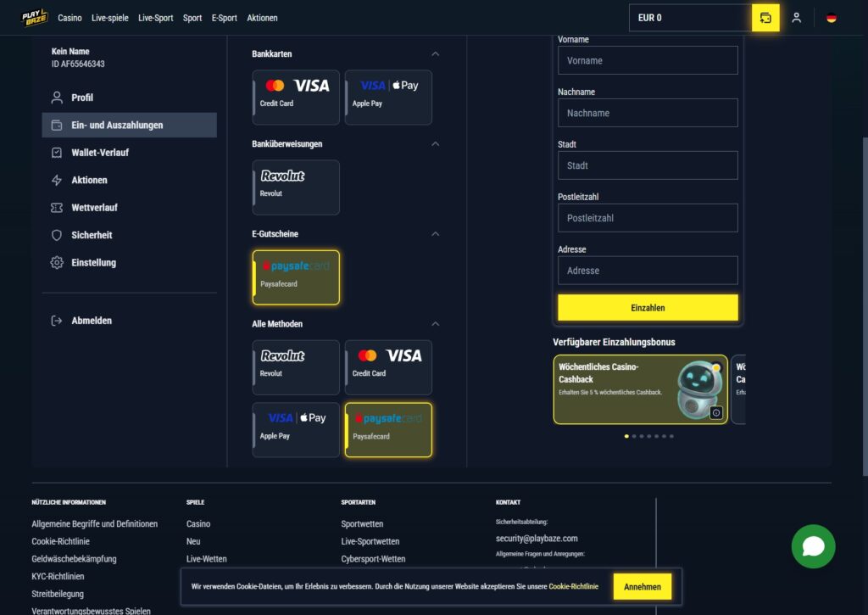The height and width of the screenshot is (615, 868).
Task: Choose Revolut under Alle Methoden
Action: point(296,367)
